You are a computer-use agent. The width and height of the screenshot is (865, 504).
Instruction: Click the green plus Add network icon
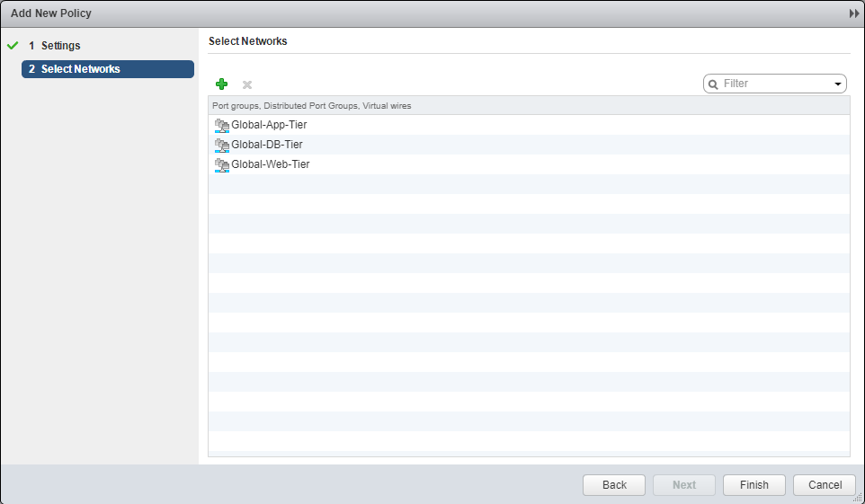coord(221,84)
